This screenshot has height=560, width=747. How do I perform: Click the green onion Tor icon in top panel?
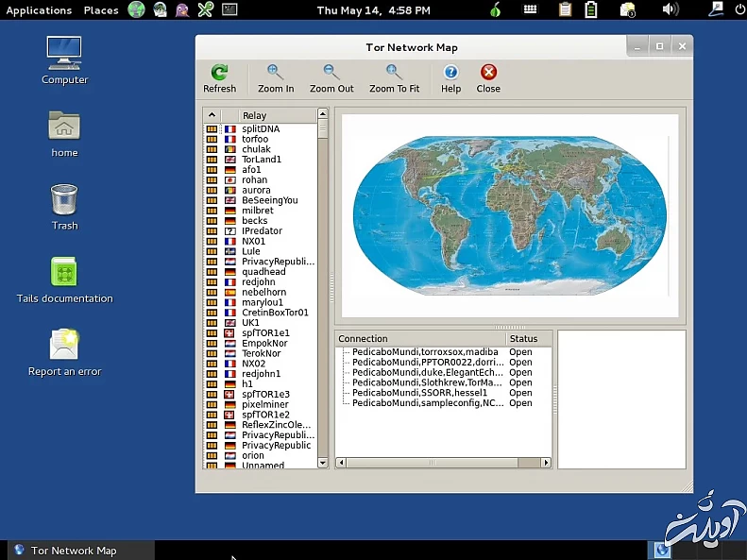[497, 10]
